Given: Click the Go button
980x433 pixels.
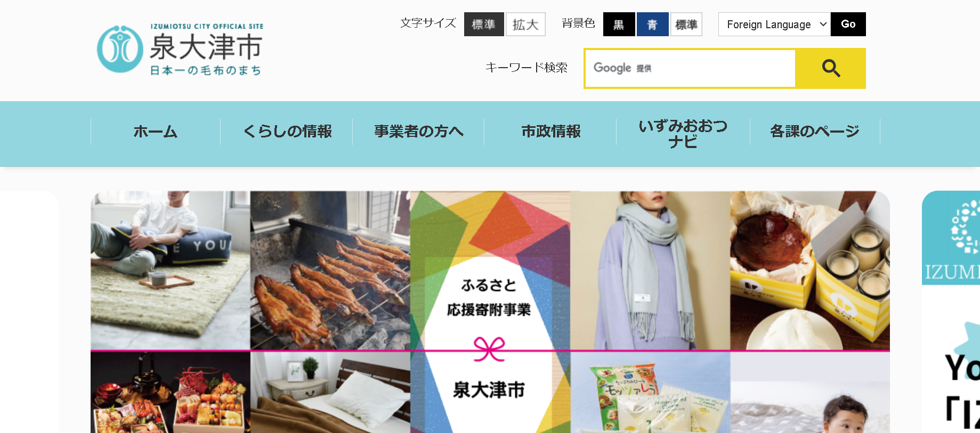Looking at the screenshot, I should click(848, 24).
